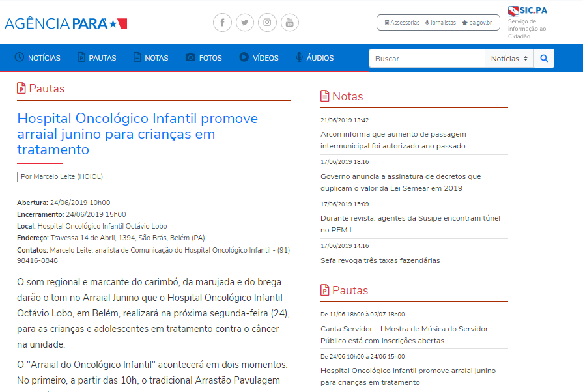Open the Áudios section
The height and width of the screenshot is (392, 583).
point(314,58)
